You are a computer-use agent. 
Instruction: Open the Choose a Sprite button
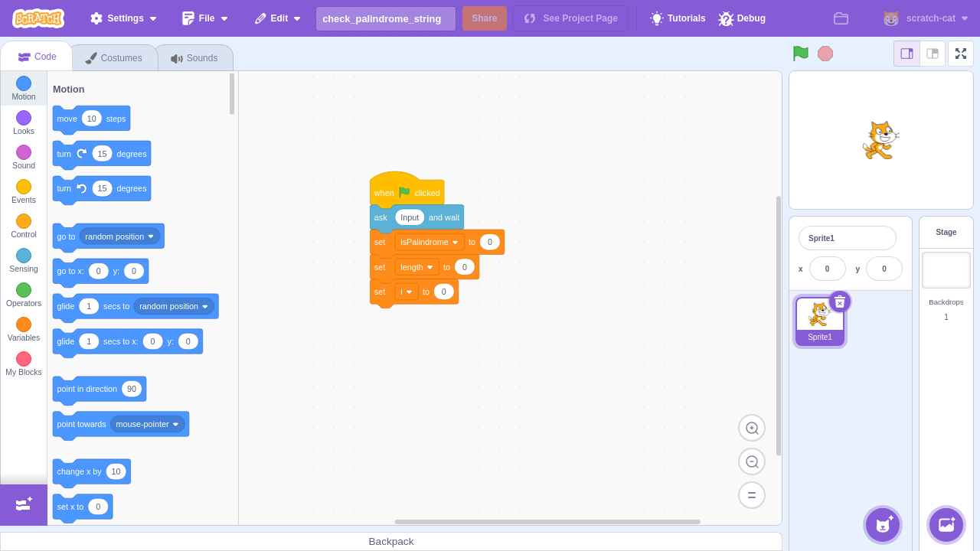[x=883, y=525]
